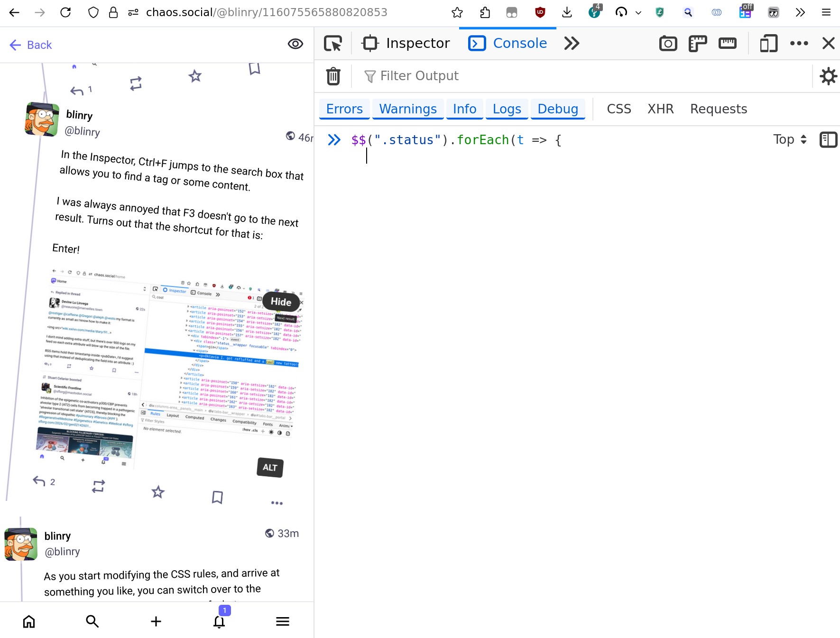Image resolution: width=840 pixels, height=638 pixels.
Task: Go Back to previous view
Action: [x=31, y=45]
